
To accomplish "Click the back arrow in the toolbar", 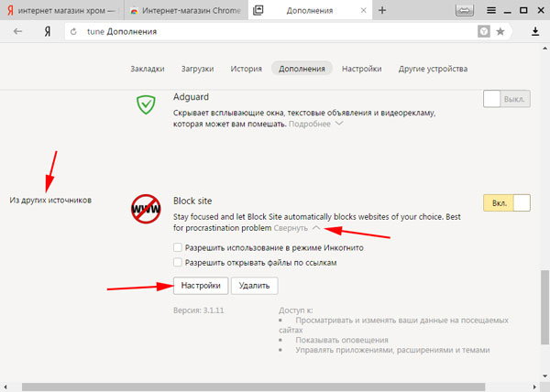I will click(x=16, y=31).
